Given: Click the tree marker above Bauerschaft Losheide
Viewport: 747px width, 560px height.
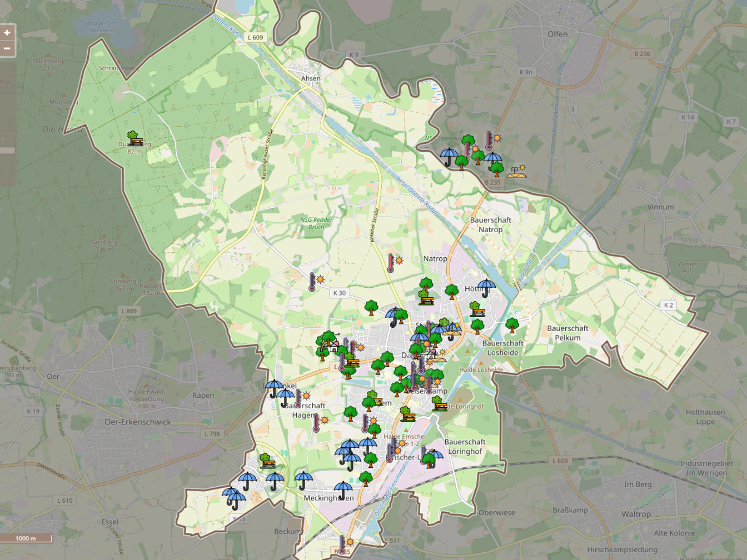Looking at the screenshot, I should pos(512,325).
